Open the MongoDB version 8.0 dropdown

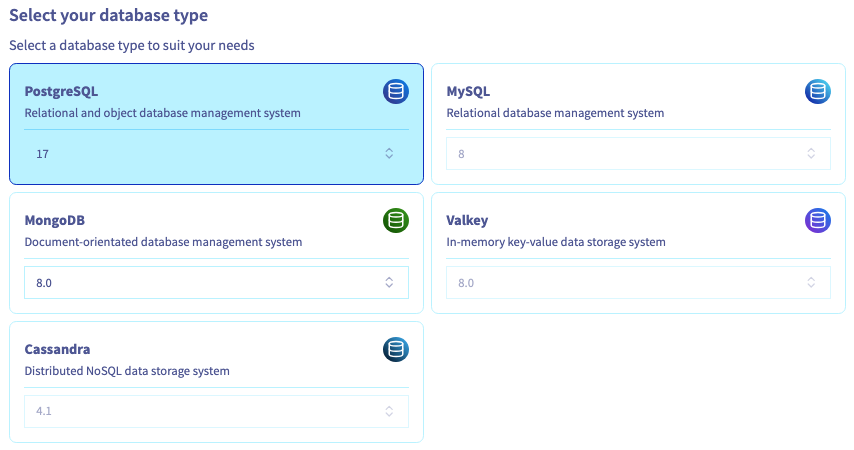pos(216,283)
